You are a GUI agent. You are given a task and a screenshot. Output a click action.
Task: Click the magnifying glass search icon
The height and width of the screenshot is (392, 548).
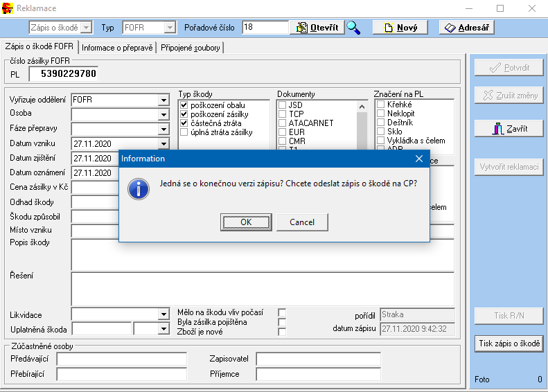[353, 28]
